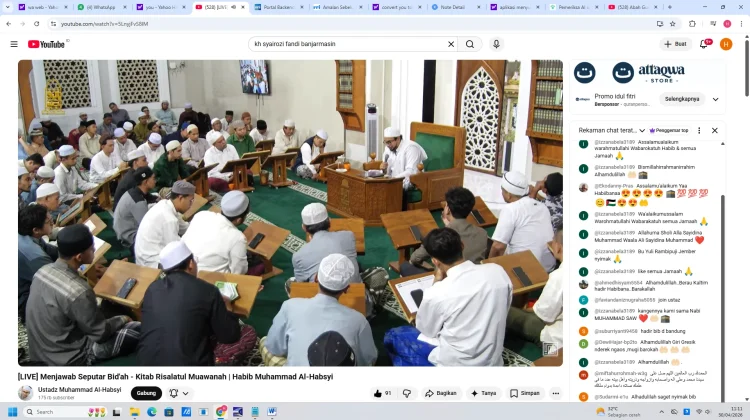Switch to the 'convert you to' Yahoo tab
Viewport: 750px width, 420px height.
pyautogui.click(x=396, y=7)
